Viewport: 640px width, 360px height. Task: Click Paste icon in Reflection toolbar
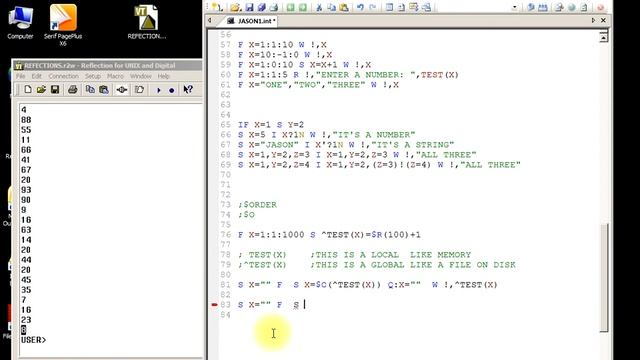(104, 89)
